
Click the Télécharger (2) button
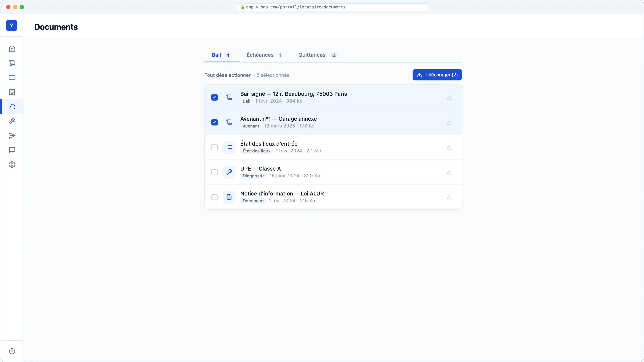[x=437, y=75]
